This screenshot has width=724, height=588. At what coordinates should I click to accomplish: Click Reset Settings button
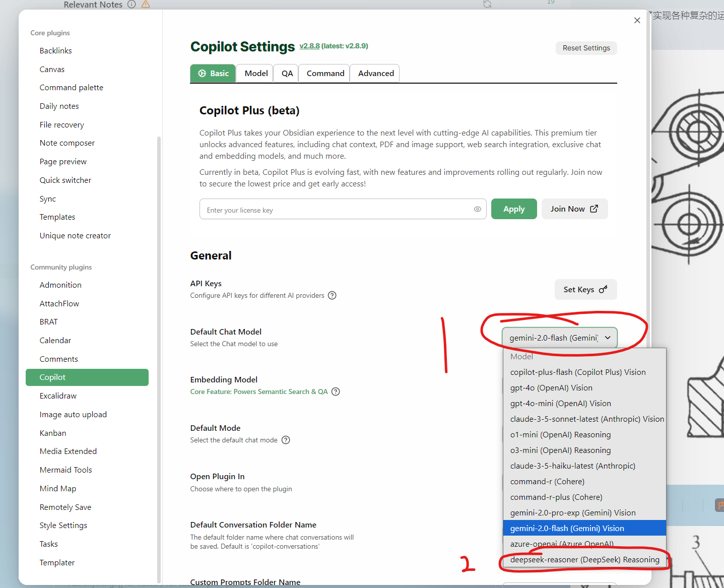coord(586,48)
